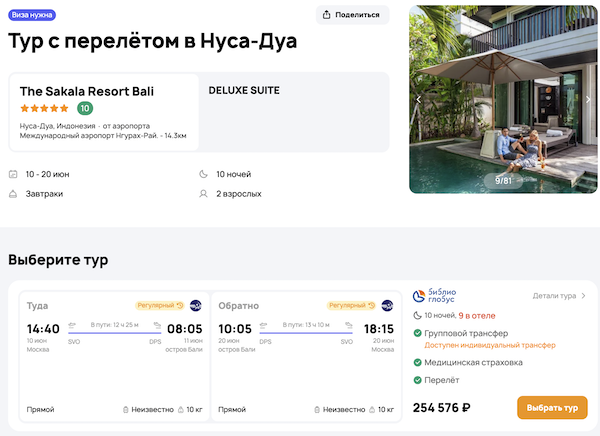Click the calendar icon beside 10 - 20 июн
Image resolution: width=600 pixels, height=436 pixels.
click(13, 174)
